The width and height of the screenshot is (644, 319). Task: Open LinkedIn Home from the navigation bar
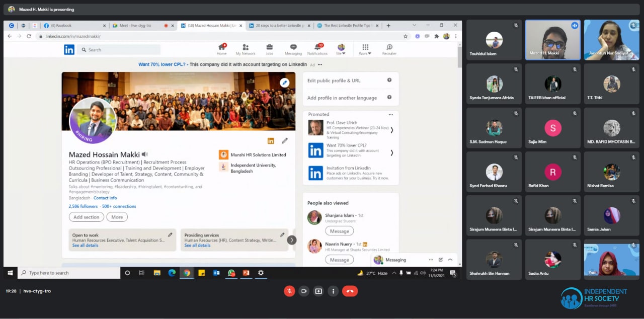(221, 49)
